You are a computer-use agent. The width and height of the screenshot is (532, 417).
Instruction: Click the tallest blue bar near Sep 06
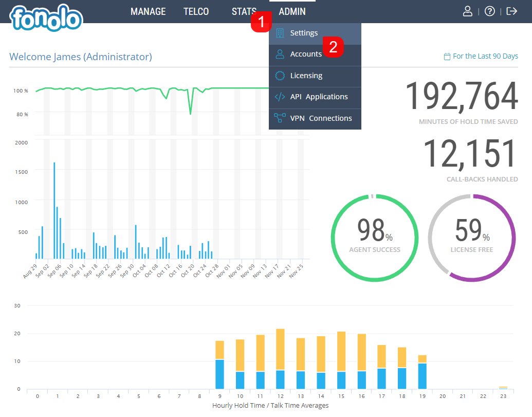click(54, 210)
